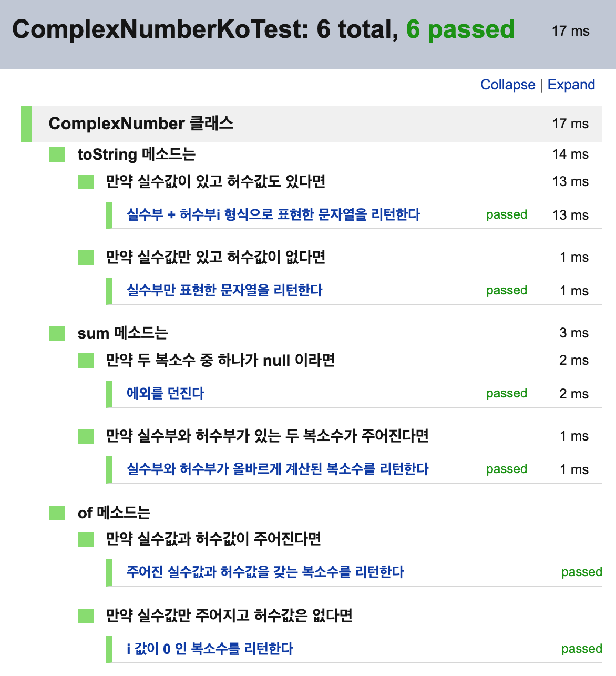The height and width of the screenshot is (676, 616).
Task: Click green square beside 만약 실수값과 허수값이 주어진다면
Action: point(86,539)
